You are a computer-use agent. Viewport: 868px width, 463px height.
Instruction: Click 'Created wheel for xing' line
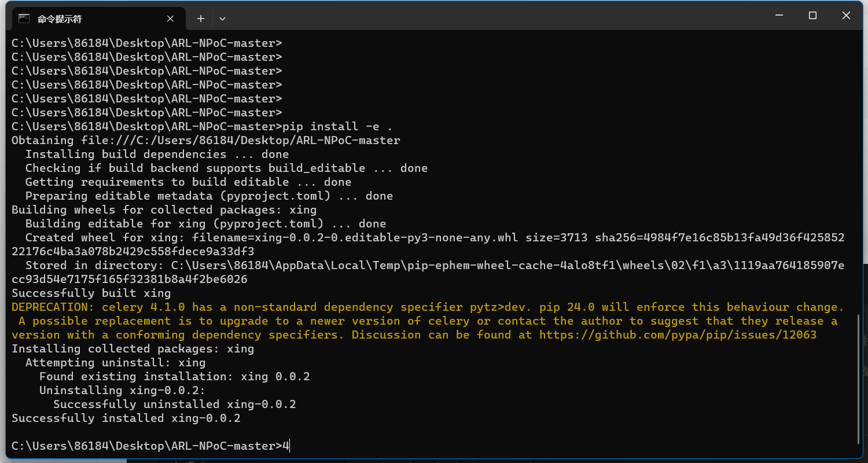coord(428,245)
